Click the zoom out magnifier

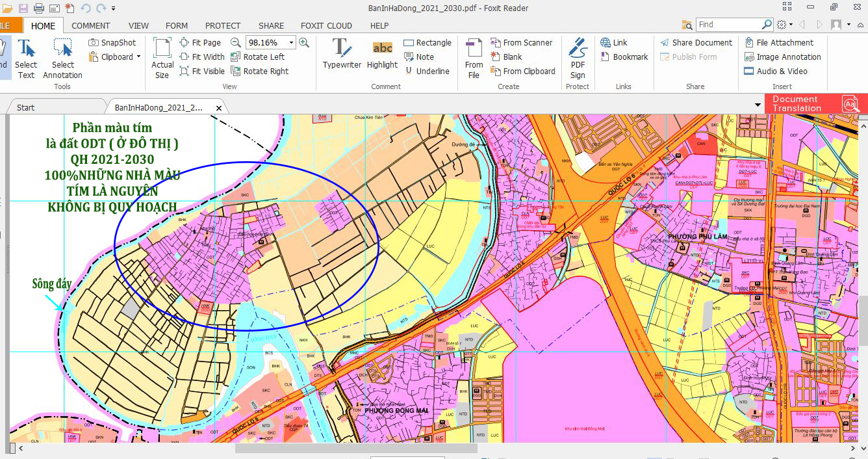point(236,42)
